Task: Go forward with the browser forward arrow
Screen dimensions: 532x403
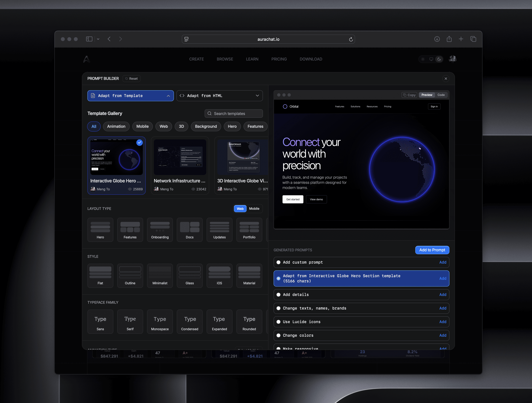Action: click(x=120, y=39)
